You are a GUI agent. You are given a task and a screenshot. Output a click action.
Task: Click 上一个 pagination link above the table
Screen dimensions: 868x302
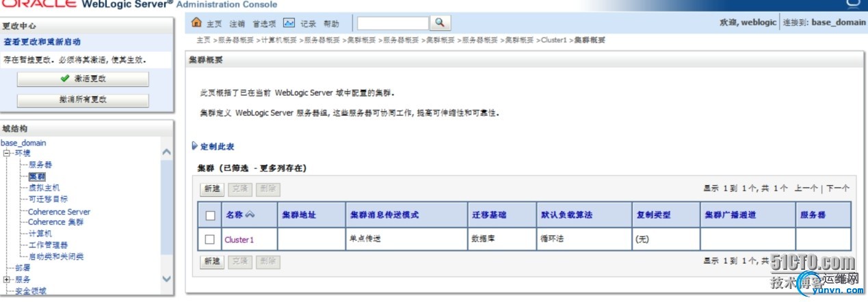click(x=806, y=188)
